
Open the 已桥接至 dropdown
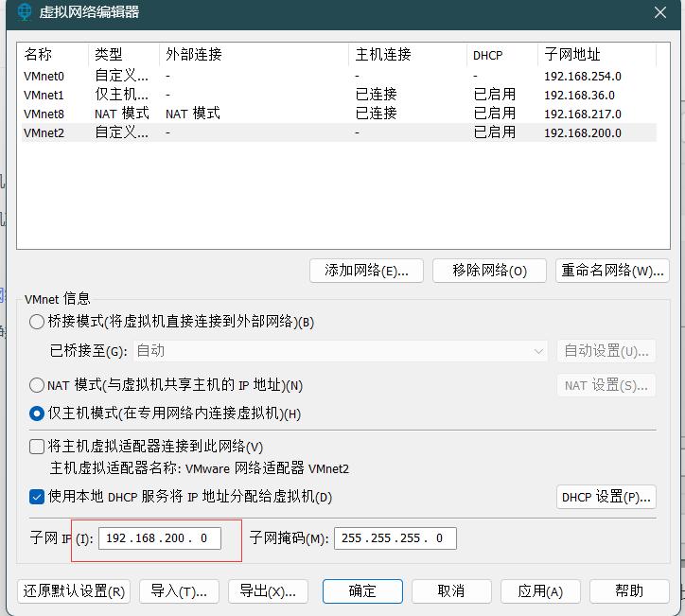(341, 351)
